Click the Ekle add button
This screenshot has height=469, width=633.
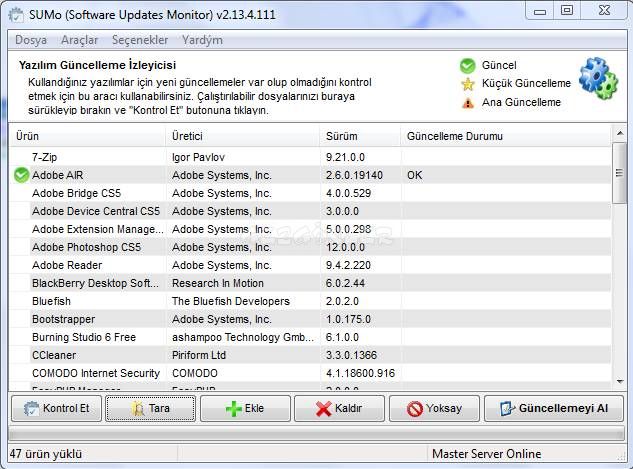point(245,408)
